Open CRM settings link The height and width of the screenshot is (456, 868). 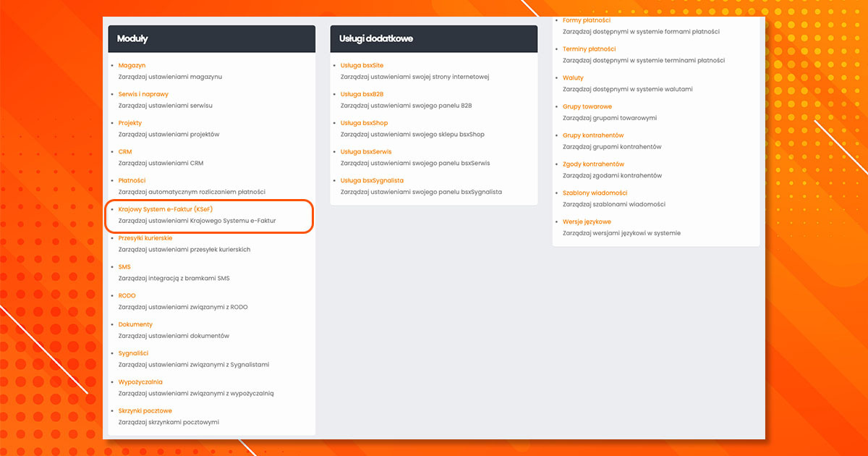pyautogui.click(x=125, y=152)
